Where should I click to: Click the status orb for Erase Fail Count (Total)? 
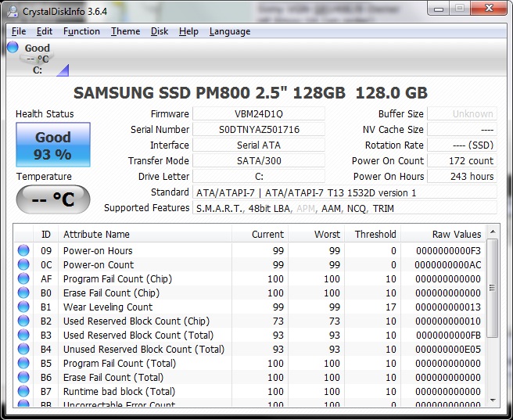[23, 377]
